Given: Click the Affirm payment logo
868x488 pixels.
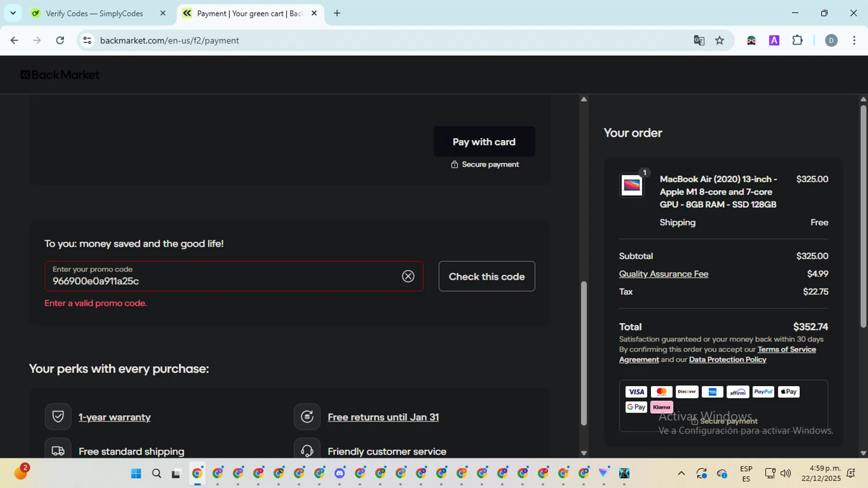Looking at the screenshot, I should [738, 392].
